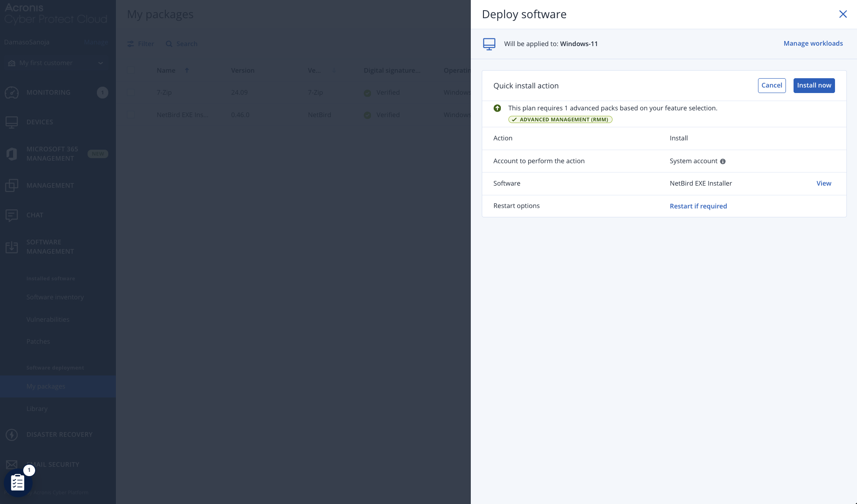
Task: Click the Install now button
Action: pos(814,85)
